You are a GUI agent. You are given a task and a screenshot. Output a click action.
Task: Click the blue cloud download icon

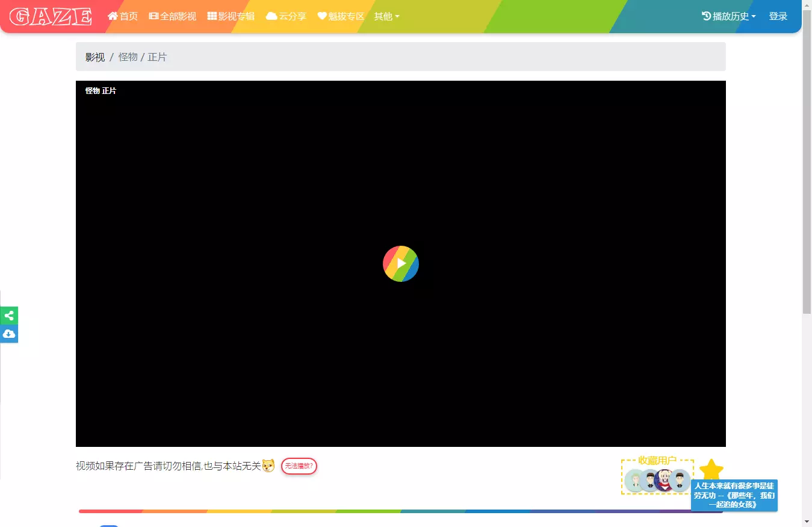(9, 334)
